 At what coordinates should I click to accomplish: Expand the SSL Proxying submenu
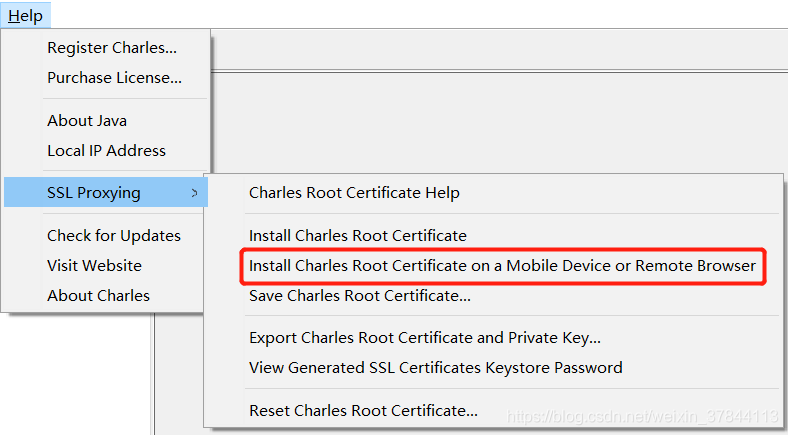(106, 192)
